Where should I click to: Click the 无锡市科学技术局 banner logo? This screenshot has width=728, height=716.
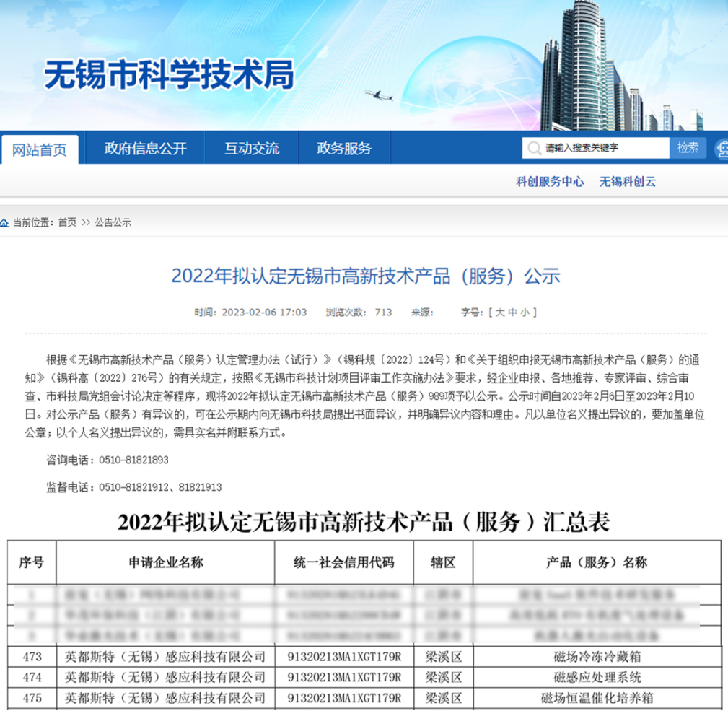pyautogui.click(x=170, y=74)
